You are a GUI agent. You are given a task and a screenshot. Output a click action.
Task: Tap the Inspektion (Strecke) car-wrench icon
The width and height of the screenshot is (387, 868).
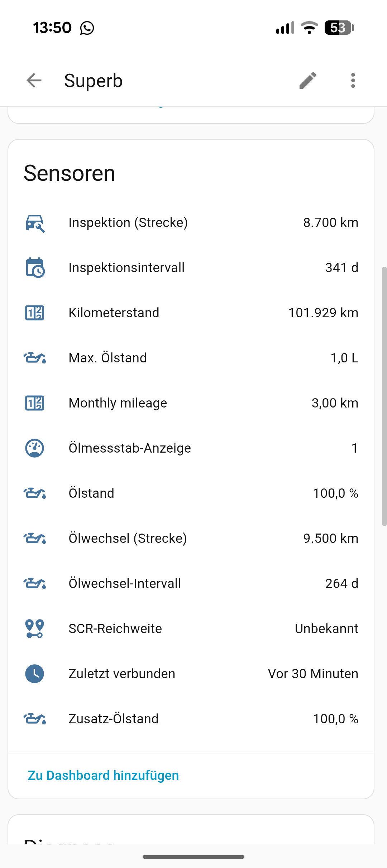pyautogui.click(x=35, y=223)
